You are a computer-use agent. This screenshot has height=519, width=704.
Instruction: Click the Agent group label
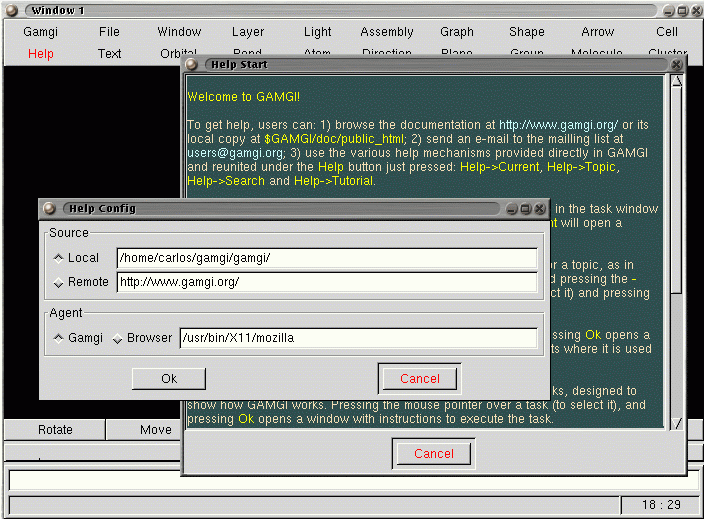(x=66, y=313)
